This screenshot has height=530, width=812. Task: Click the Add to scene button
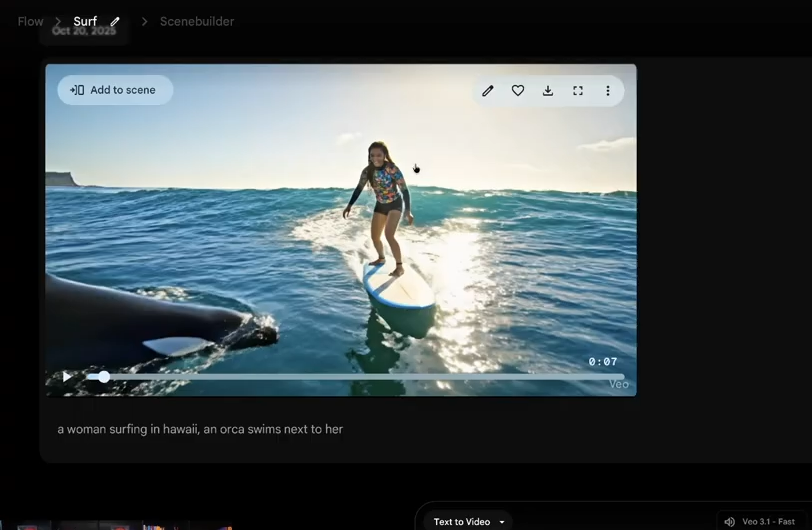[x=114, y=90]
